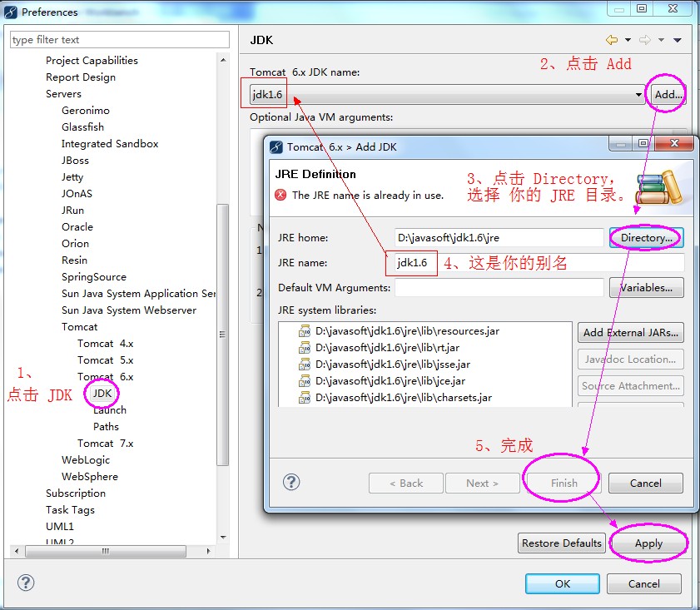Select rt.jar in JRE system libraries
This screenshot has width=700, height=610.
[387, 348]
